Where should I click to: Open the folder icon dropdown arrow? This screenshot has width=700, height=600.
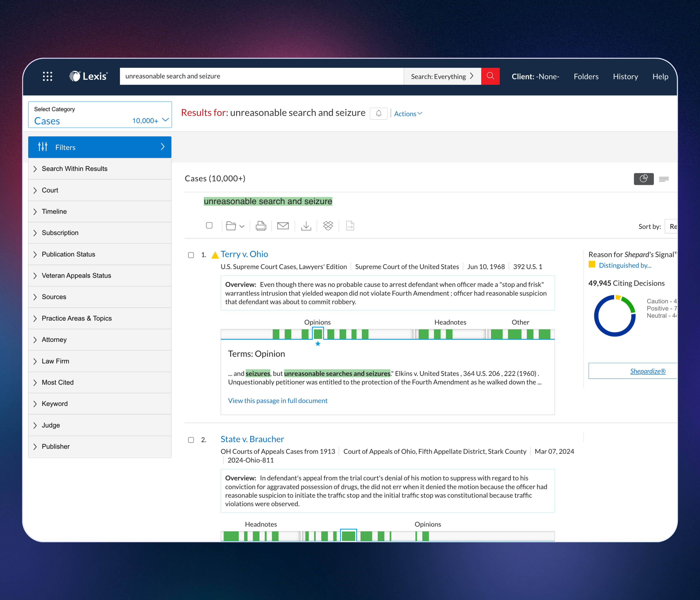[242, 226]
